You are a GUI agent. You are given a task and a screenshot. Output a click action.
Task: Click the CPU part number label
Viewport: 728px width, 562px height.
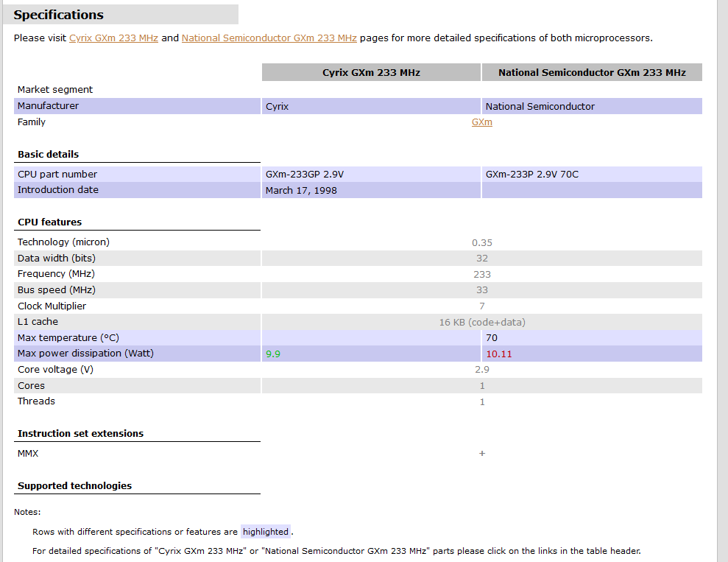[x=57, y=174]
